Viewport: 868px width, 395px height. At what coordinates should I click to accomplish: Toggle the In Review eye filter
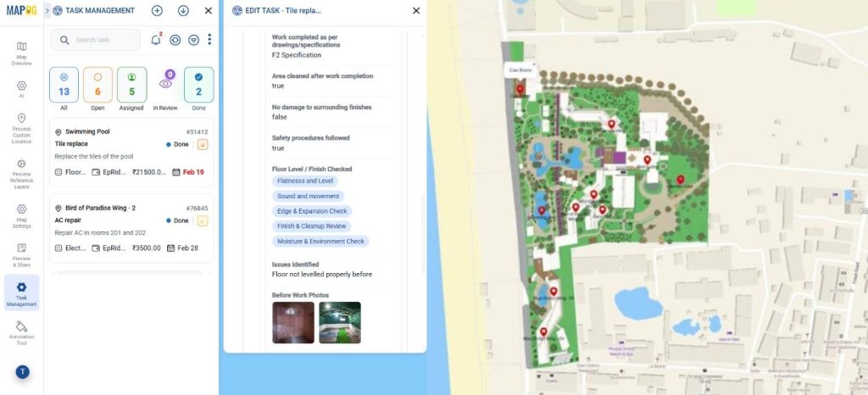coord(165,84)
